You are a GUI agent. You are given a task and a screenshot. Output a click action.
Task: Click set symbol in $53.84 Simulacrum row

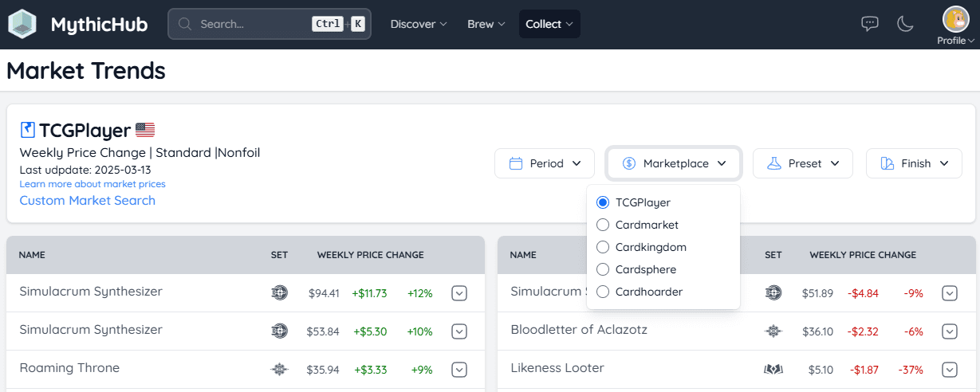(279, 331)
